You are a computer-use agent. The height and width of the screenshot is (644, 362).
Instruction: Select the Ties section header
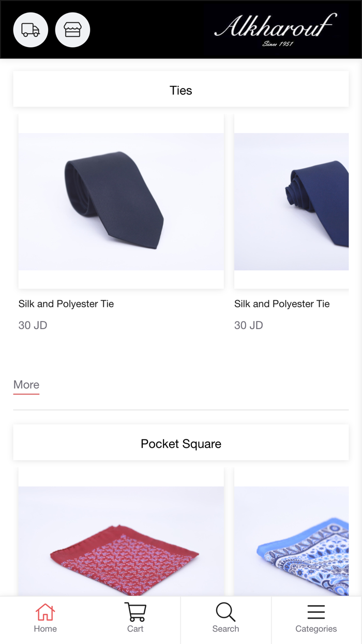click(181, 90)
